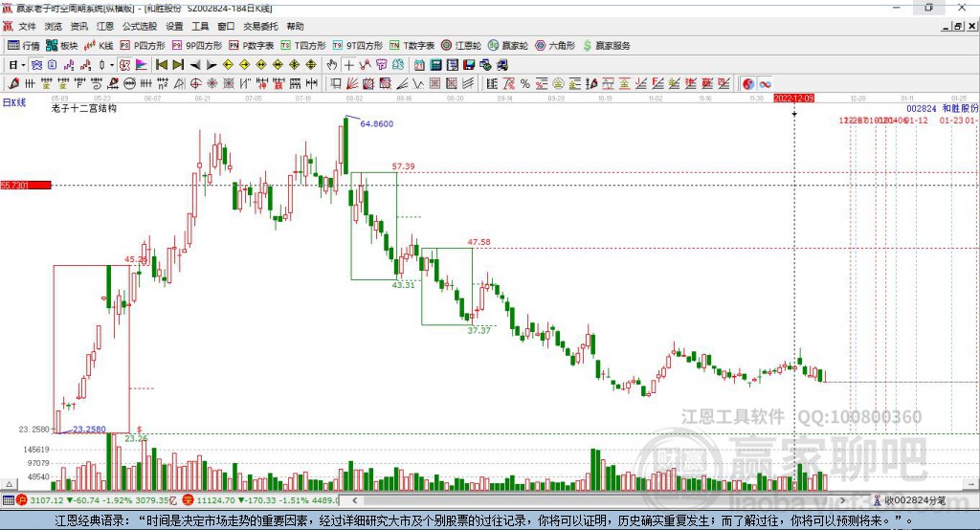Click the 日K线 period label
This screenshot has height=530, width=980.
click(x=14, y=102)
